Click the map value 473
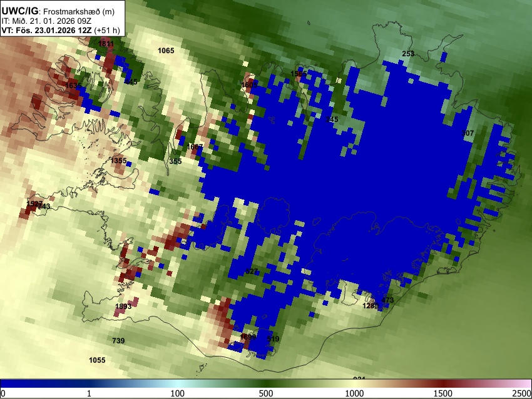Viewport: 532px width, 399px height. (387, 300)
